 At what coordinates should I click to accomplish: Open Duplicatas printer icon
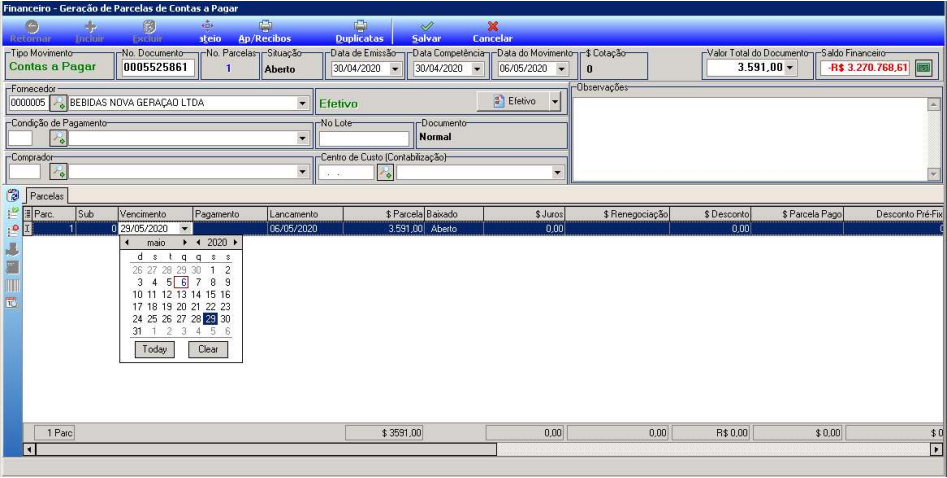coord(360,26)
